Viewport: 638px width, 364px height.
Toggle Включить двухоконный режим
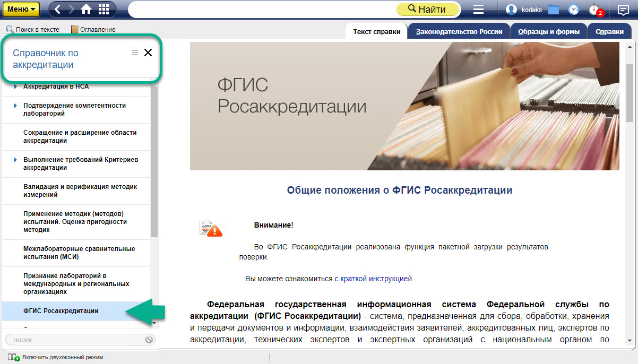pyautogui.click(x=55, y=357)
